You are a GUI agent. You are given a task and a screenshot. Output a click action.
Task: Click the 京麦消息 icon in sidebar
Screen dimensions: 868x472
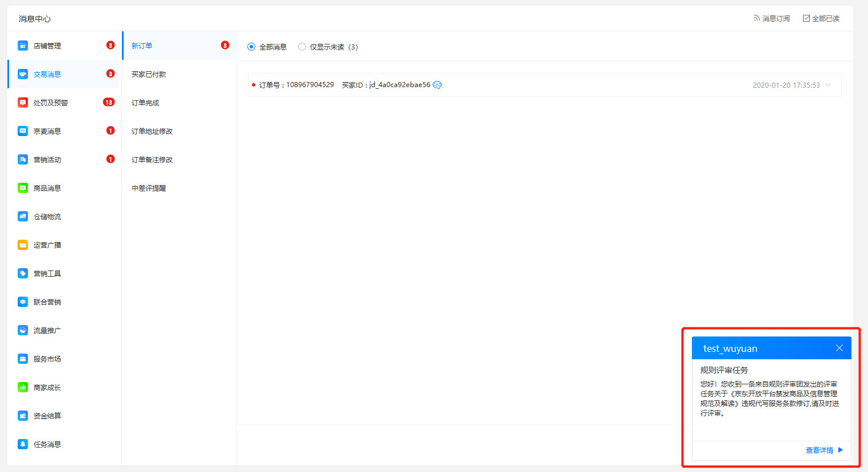click(x=23, y=131)
